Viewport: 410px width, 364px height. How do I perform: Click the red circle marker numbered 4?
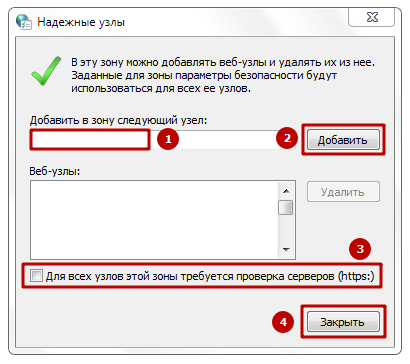pos(283,322)
